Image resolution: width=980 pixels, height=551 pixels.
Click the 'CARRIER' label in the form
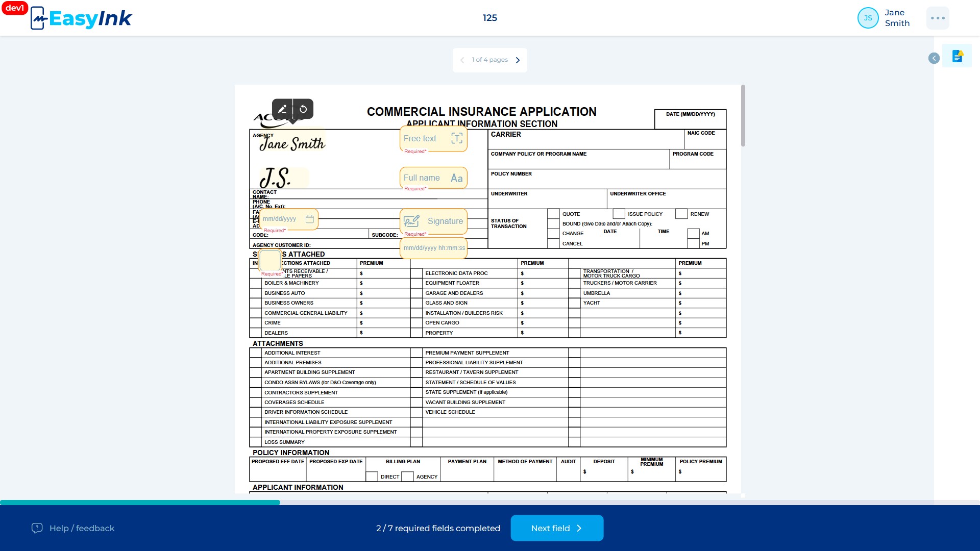[506, 134]
